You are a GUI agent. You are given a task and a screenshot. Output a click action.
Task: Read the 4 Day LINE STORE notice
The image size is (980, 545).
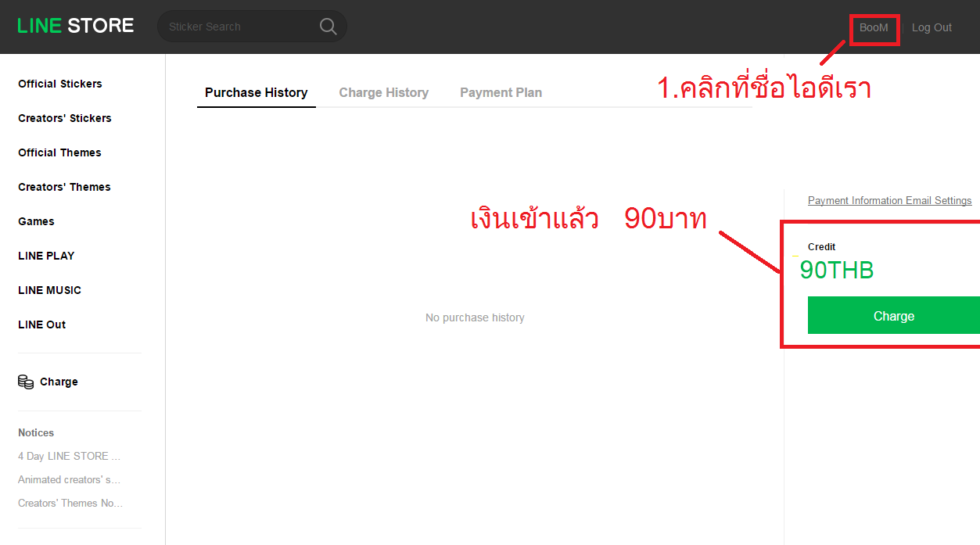pos(69,456)
